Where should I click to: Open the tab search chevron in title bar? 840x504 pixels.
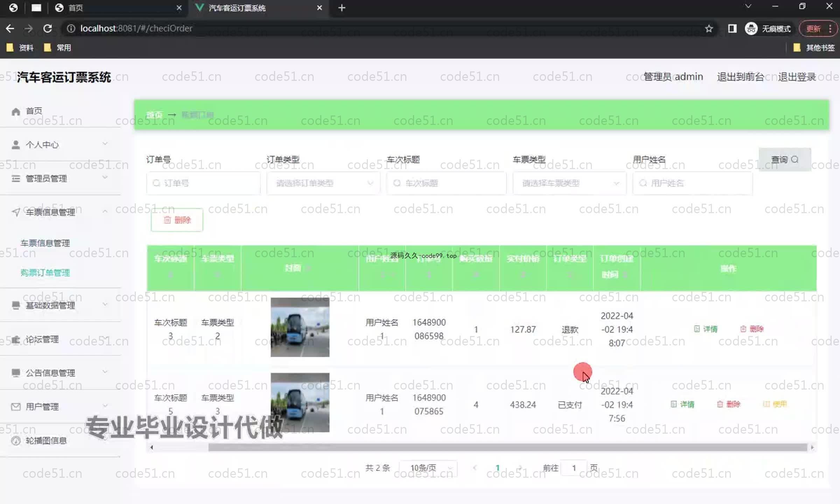(x=748, y=6)
